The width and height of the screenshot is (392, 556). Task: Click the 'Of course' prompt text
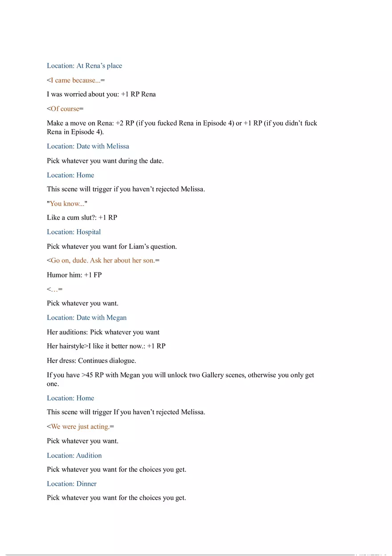click(65, 109)
